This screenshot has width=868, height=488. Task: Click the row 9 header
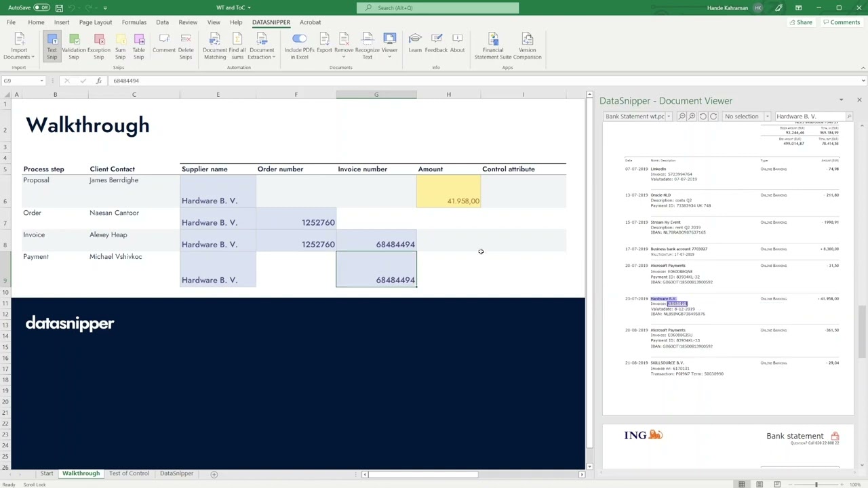point(5,269)
